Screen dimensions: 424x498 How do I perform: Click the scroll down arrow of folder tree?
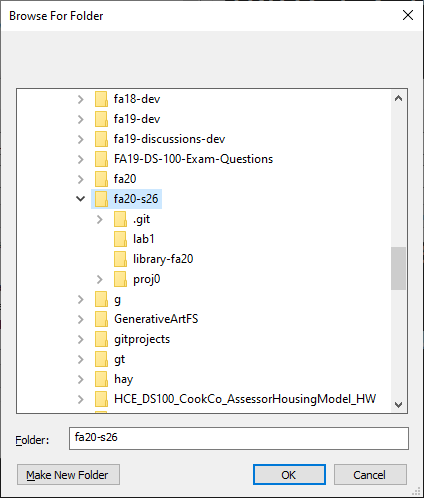pos(398,405)
